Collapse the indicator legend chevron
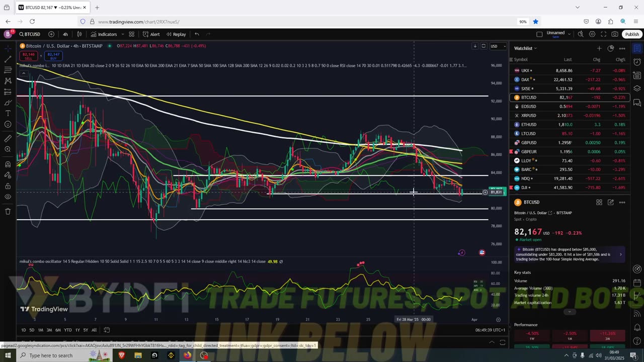Image resolution: width=644 pixels, height=362 pixels. (x=23, y=73)
